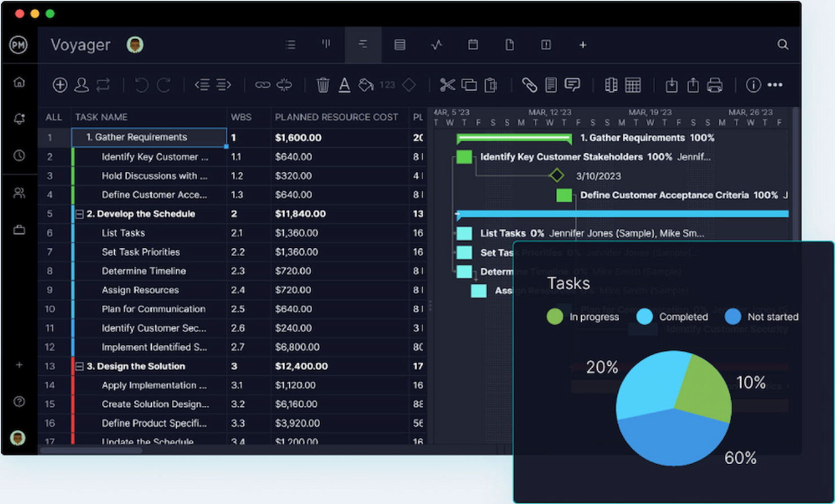Switch to the sheet view tab
The height and width of the screenshot is (504, 835).
tap(399, 45)
